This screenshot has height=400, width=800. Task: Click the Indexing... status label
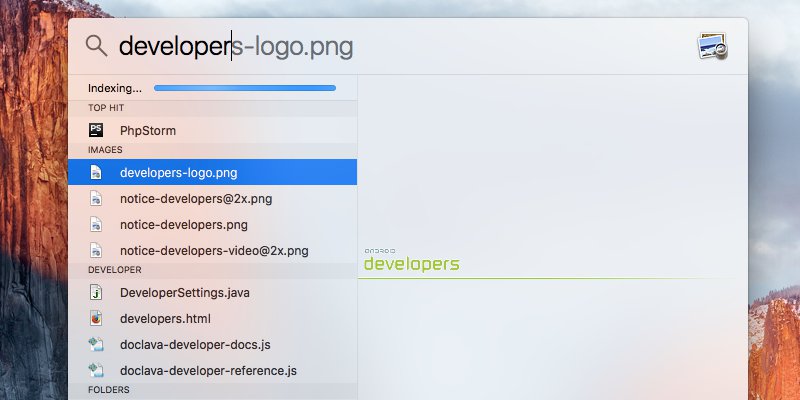(x=115, y=88)
